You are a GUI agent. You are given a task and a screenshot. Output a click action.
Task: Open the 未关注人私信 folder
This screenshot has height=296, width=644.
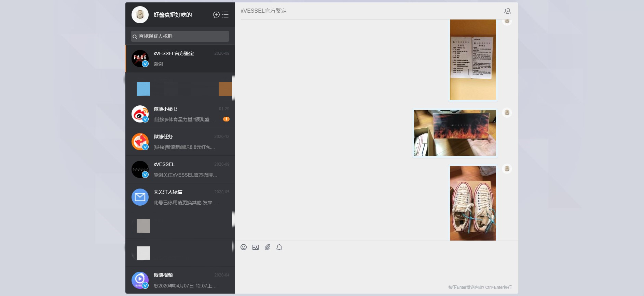(x=180, y=197)
